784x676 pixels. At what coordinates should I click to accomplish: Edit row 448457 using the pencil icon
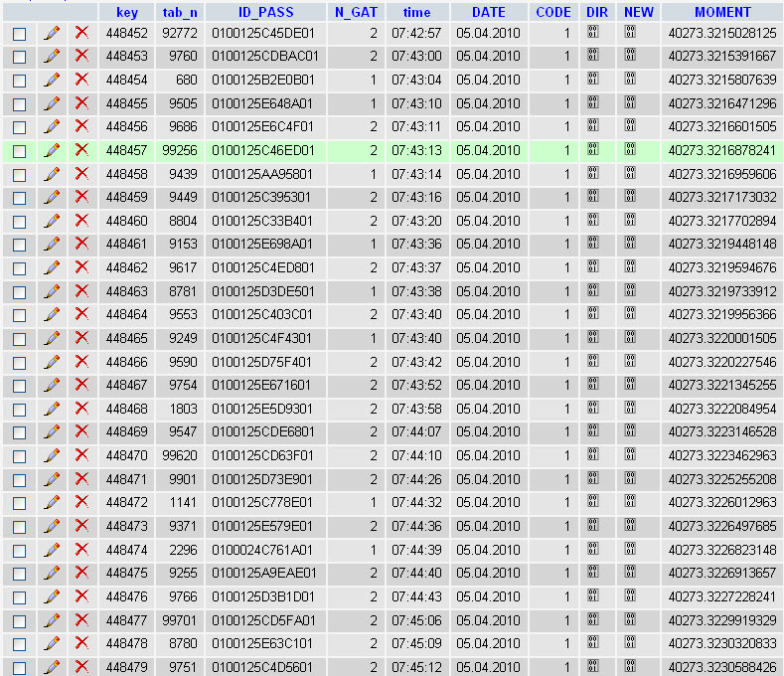tap(52, 150)
